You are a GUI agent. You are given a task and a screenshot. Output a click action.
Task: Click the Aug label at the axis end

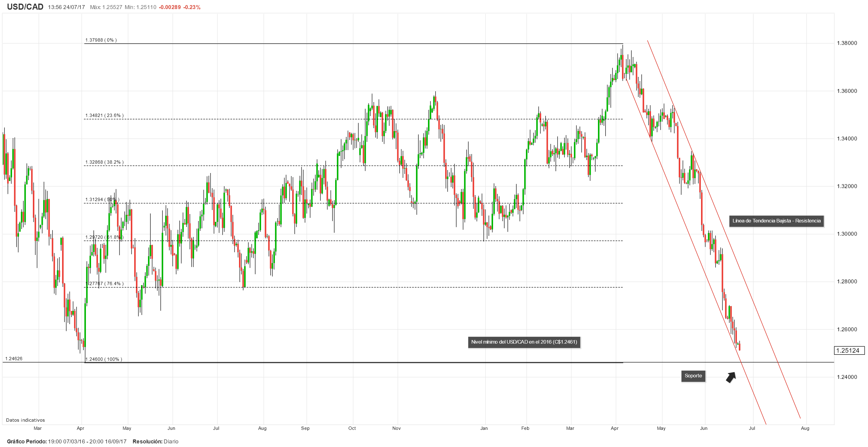805,428
